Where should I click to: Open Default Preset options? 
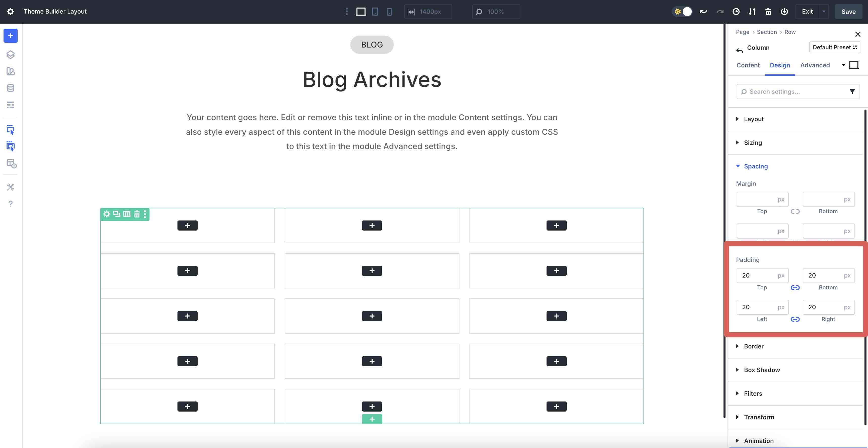(x=835, y=47)
